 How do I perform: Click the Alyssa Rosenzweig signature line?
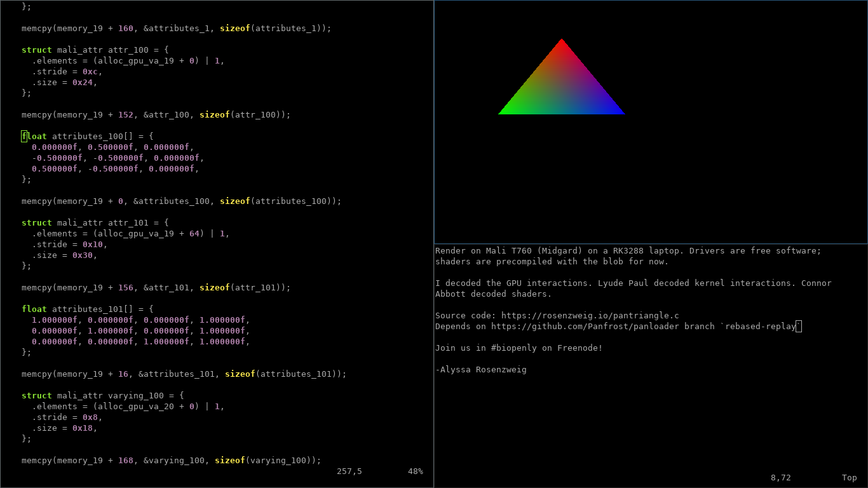(x=480, y=369)
